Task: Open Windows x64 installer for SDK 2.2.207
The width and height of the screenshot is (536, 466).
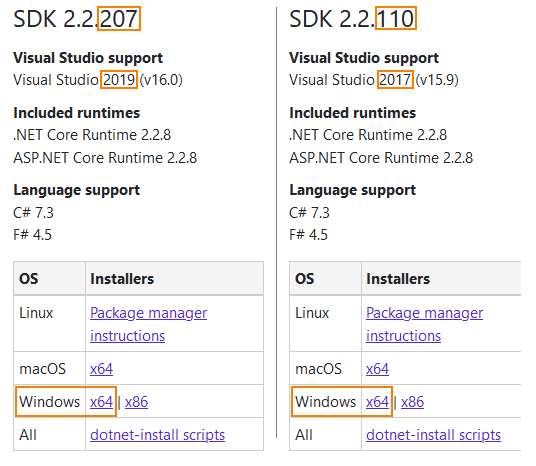Action: 101,402
